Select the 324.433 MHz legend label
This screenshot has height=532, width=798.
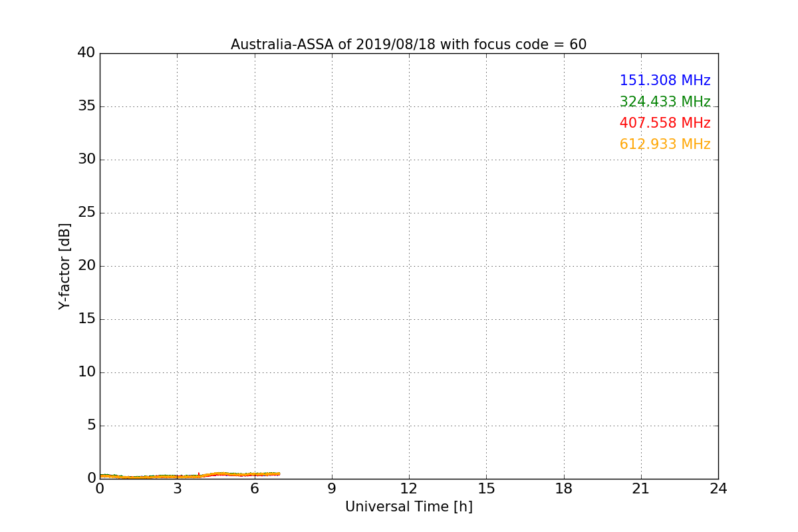click(665, 102)
